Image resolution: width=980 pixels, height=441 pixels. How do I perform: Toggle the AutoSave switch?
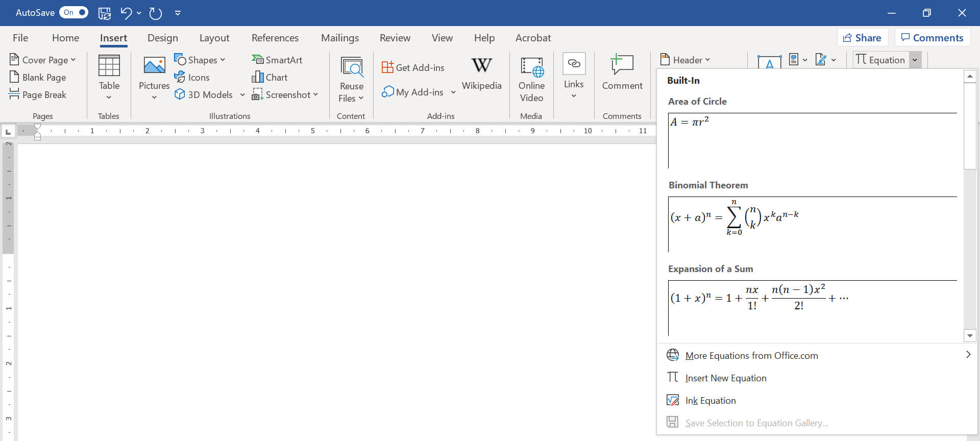(x=74, y=13)
